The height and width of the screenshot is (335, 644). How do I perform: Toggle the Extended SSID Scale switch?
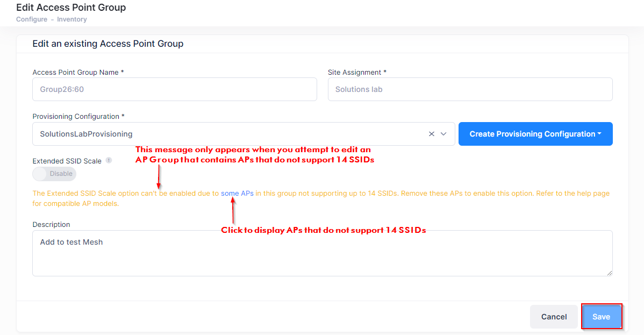[54, 174]
